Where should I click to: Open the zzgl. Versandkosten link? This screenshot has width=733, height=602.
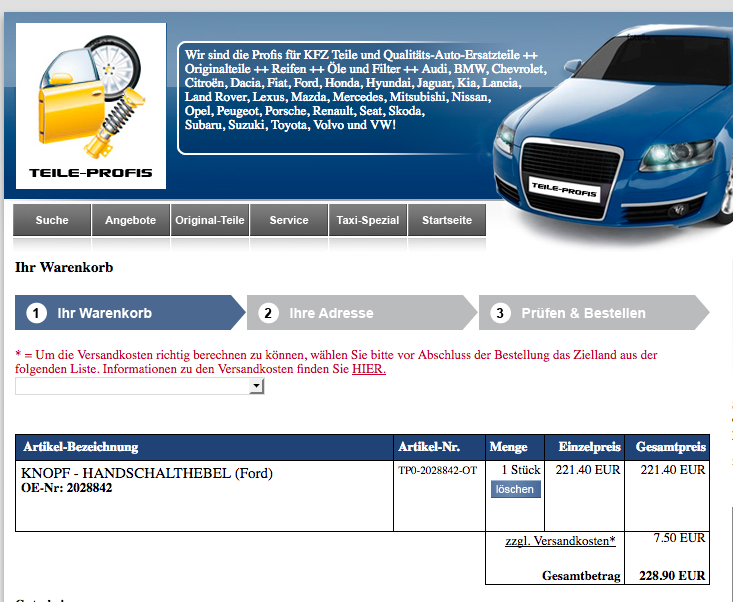560,541
